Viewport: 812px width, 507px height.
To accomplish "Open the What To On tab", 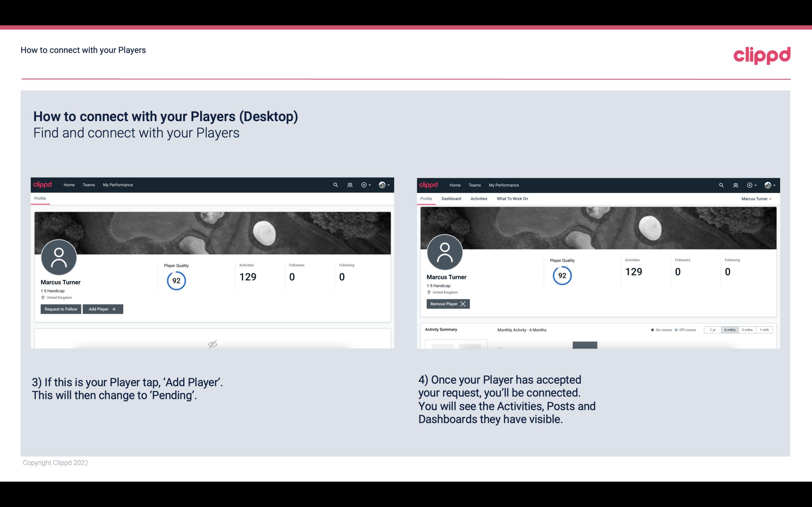I will [x=512, y=199].
